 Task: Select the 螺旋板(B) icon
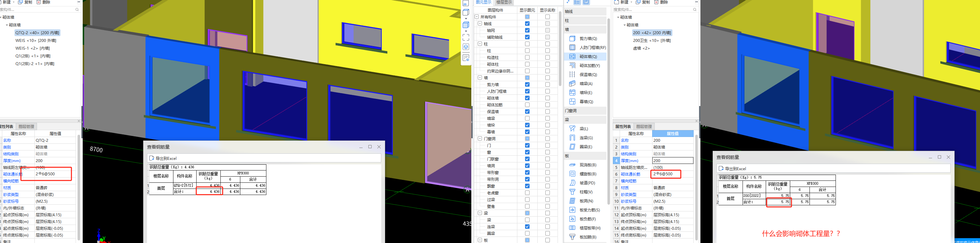572,174
